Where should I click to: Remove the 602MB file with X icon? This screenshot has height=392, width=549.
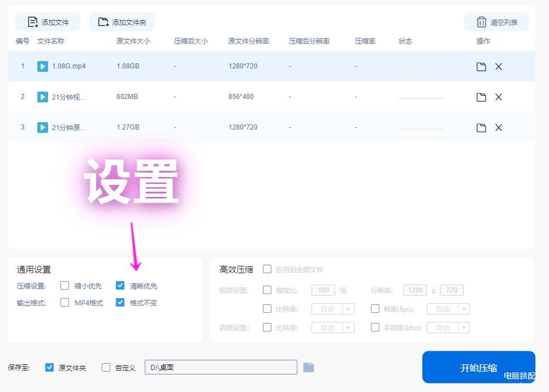click(499, 97)
